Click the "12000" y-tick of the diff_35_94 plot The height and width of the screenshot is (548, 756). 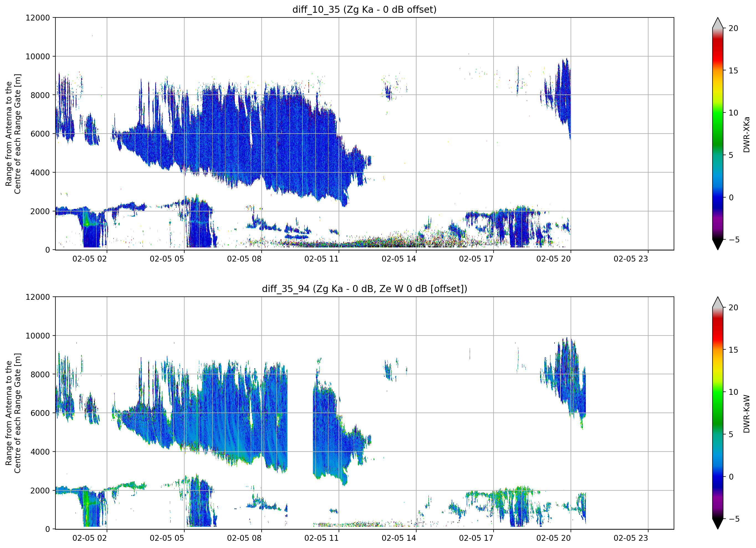coord(38,297)
